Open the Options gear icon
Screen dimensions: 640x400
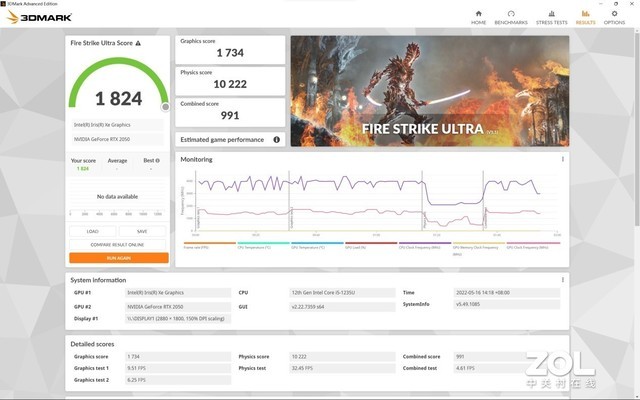pyautogui.click(x=614, y=17)
